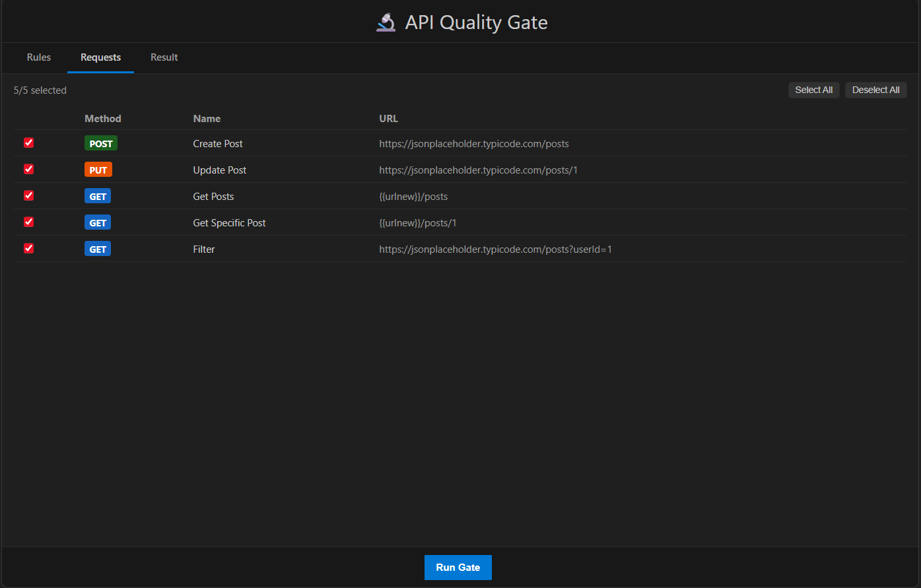Open the Requests tab
Image resolution: width=921 pixels, height=588 pixels.
[x=100, y=57]
